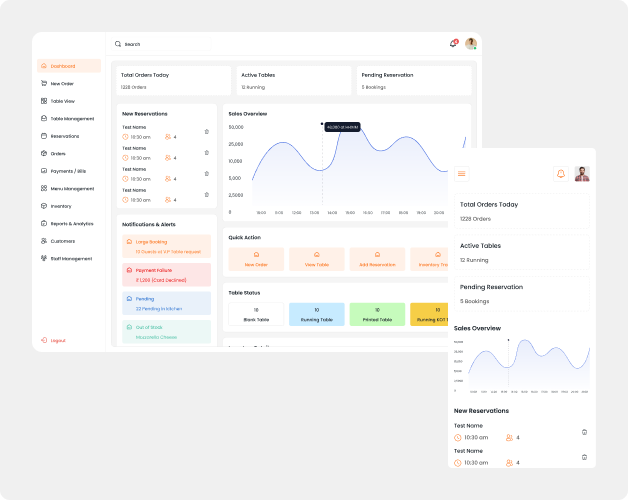Open the hamburger menu in mobile panel
This screenshot has width=628, height=500.
[x=462, y=174]
